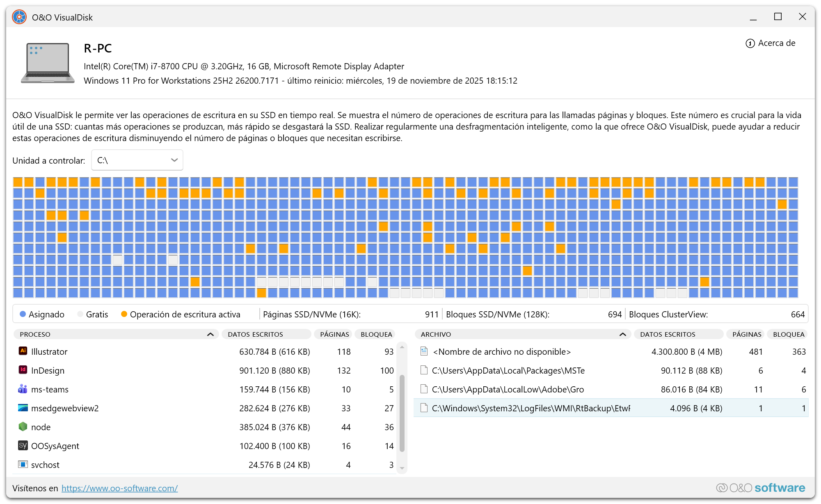
Task: Toggle sort arrow on PROCESO column
Action: tap(210, 334)
